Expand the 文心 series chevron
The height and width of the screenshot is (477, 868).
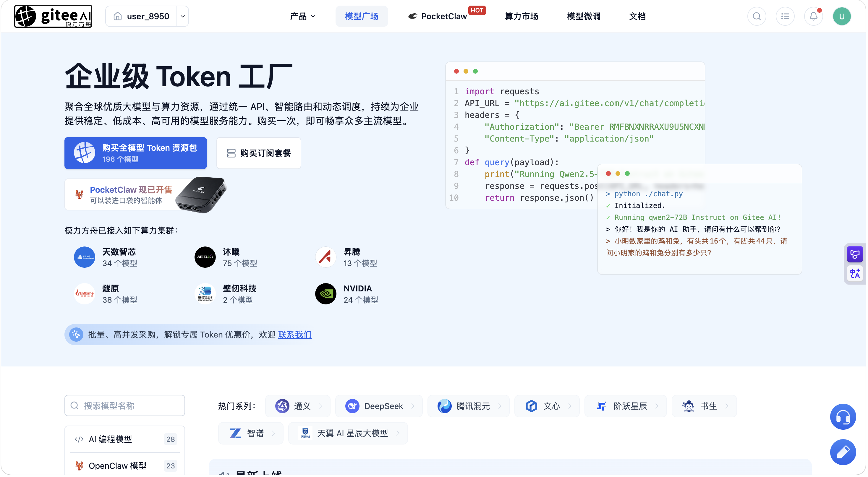(569, 406)
